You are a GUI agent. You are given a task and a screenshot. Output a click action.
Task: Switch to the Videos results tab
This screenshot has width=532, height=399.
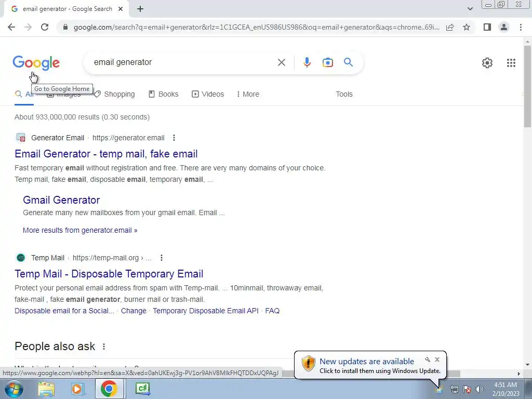(x=208, y=95)
